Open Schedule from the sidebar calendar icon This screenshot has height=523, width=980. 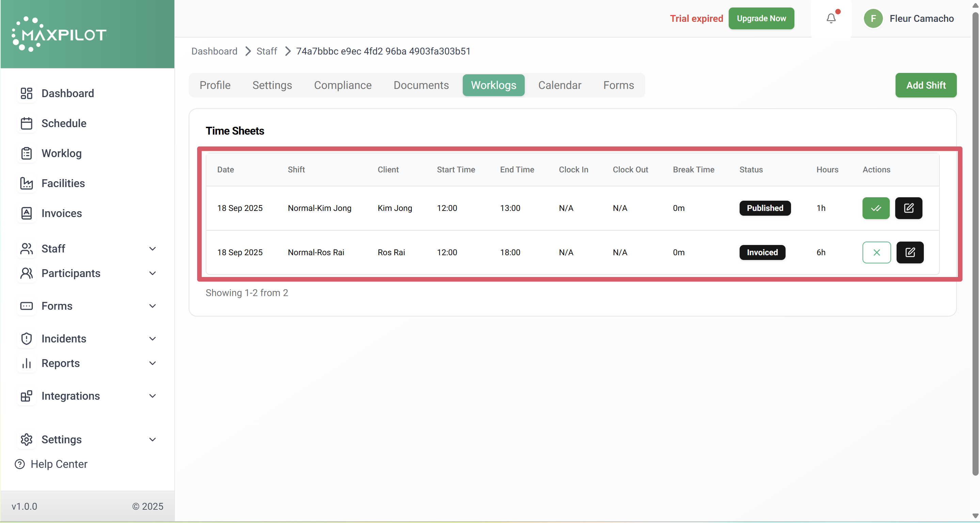(26, 123)
